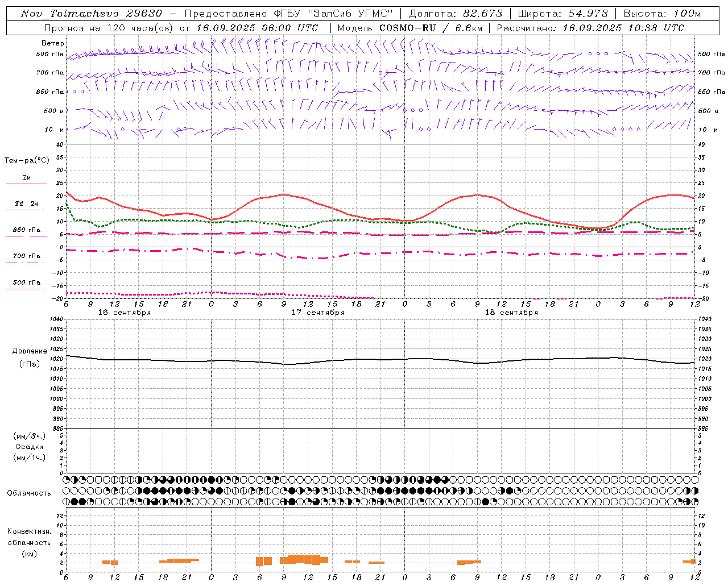This screenshot has width=728, height=582.
Task: Click the (гПа) unit label under Давление
Action: (30, 364)
